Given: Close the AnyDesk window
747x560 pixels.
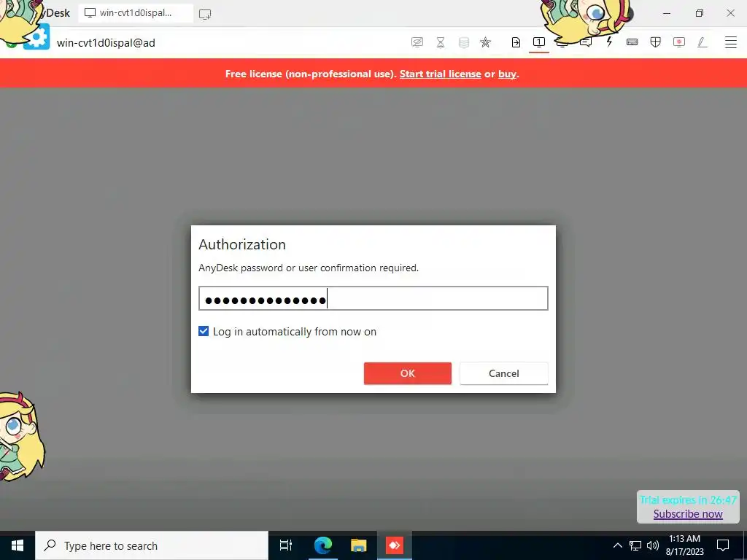Looking at the screenshot, I should click(730, 13).
